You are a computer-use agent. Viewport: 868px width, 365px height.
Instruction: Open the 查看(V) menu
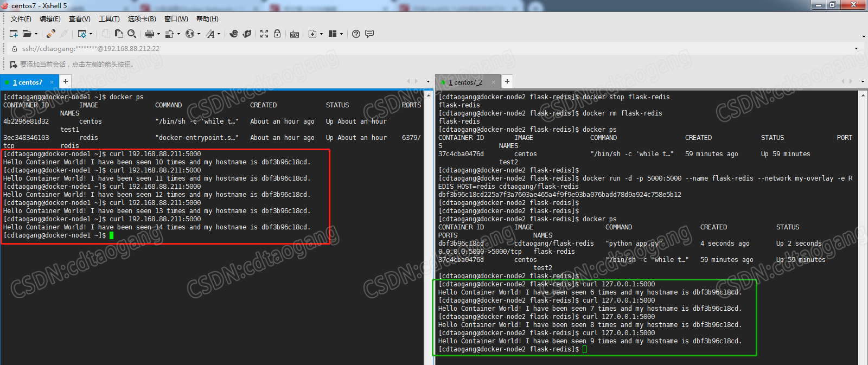tap(80, 19)
